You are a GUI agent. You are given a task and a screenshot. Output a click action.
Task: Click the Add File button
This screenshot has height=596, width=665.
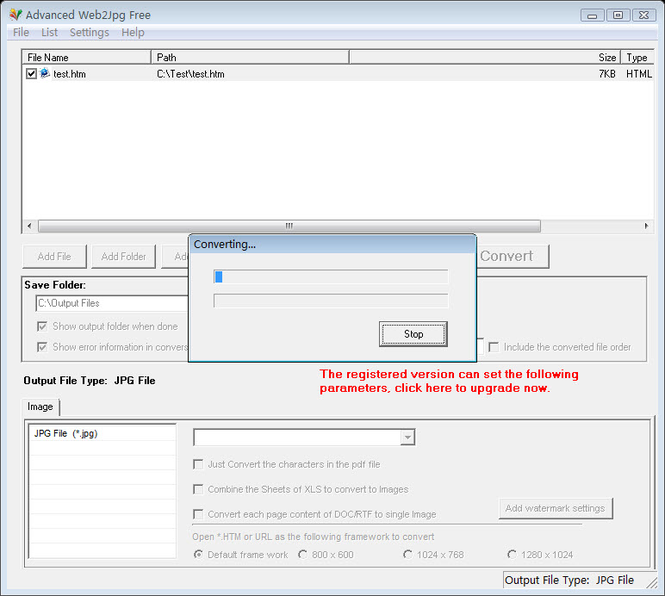(54, 256)
